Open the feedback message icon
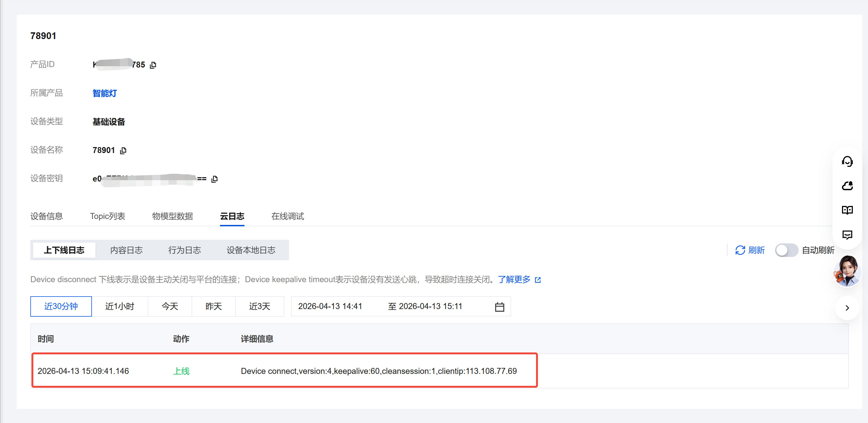The height and width of the screenshot is (423, 868). (847, 234)
